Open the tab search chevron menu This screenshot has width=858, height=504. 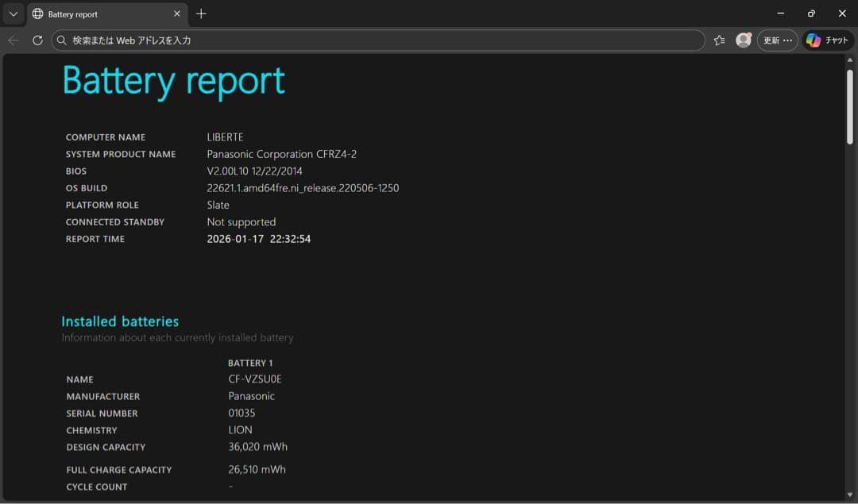point(12,13)
